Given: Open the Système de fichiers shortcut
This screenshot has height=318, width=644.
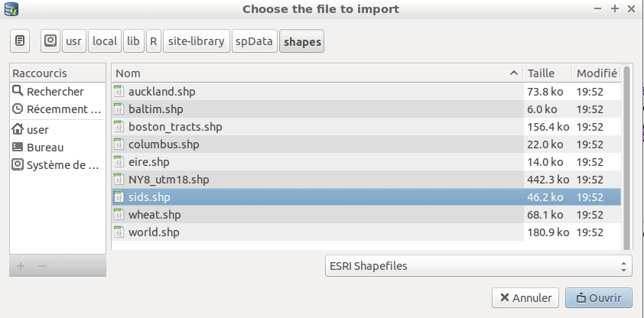Looking at the screenshot, I should point(57,165).
